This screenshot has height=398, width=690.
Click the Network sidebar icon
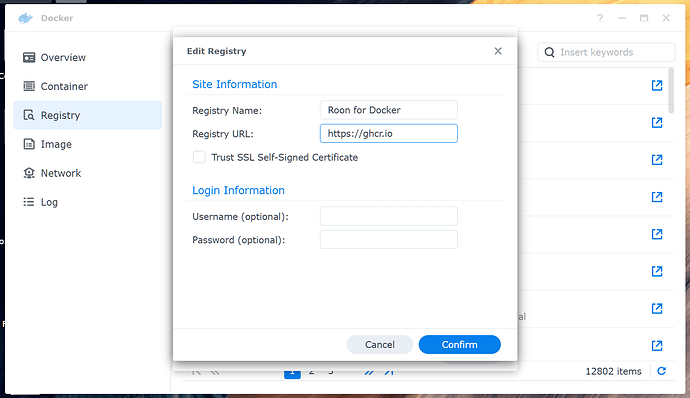click(29, 173)
